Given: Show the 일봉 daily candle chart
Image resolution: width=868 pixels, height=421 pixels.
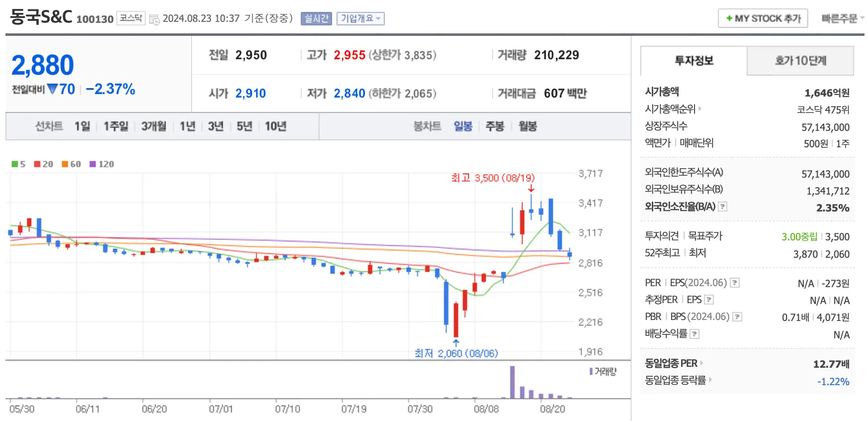Looking at the screenshot, I should 463,126.
